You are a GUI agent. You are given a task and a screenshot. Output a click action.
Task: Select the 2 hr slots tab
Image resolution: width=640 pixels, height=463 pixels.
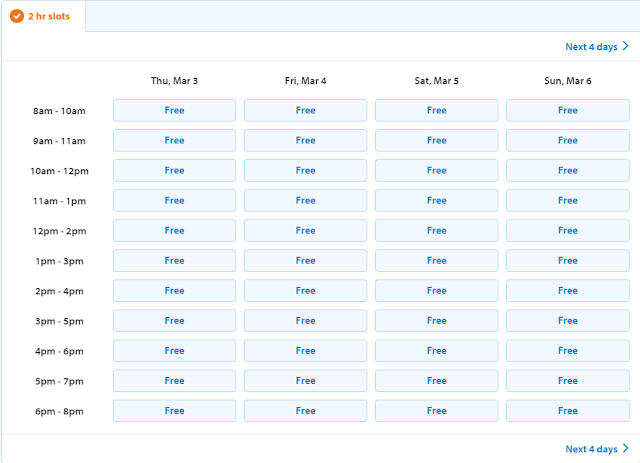(x=43, y=16)
